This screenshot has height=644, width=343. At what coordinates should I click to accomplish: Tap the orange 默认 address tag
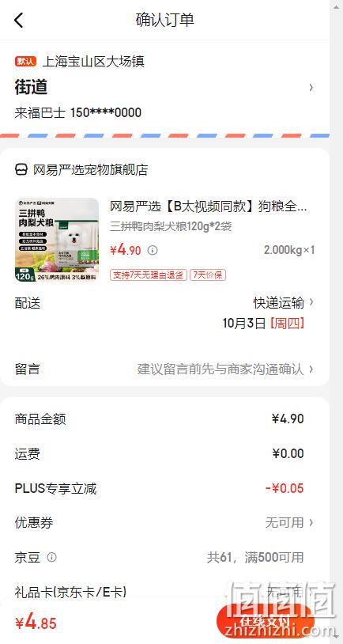pyautogui.click(x=26, y=62)
